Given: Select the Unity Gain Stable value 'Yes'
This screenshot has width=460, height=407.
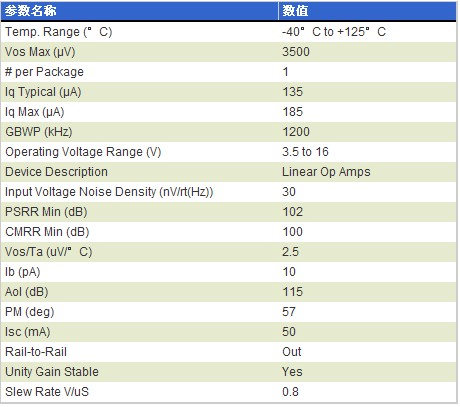Looking at the screenshot, I should pos(292,372).
